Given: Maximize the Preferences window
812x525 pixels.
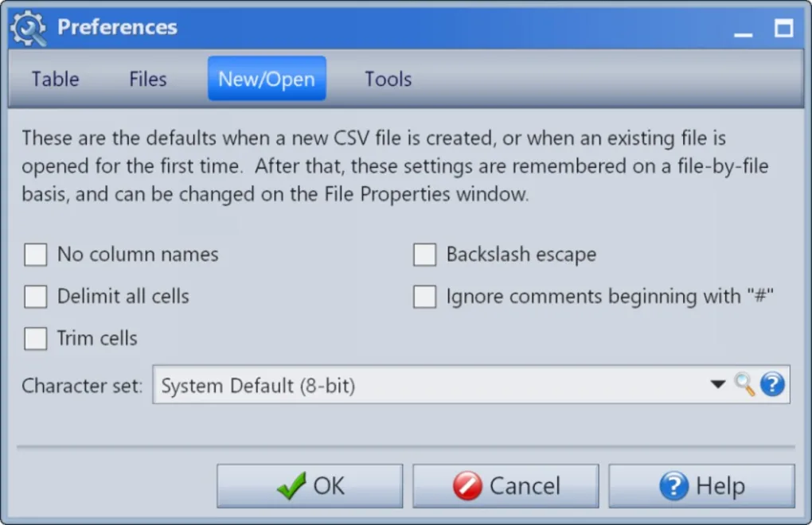Looking at the screenshot, I should point(784,29).
